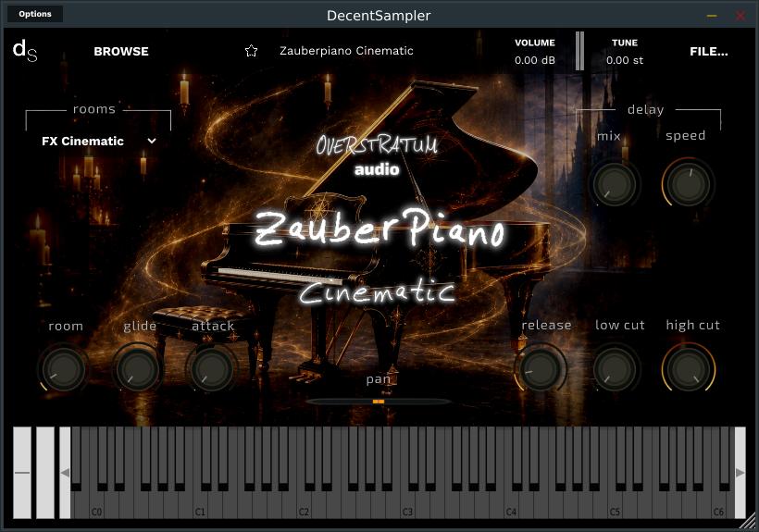Open the Options menu
This screenshot has width=759, height=532.
tap(35, 14)
